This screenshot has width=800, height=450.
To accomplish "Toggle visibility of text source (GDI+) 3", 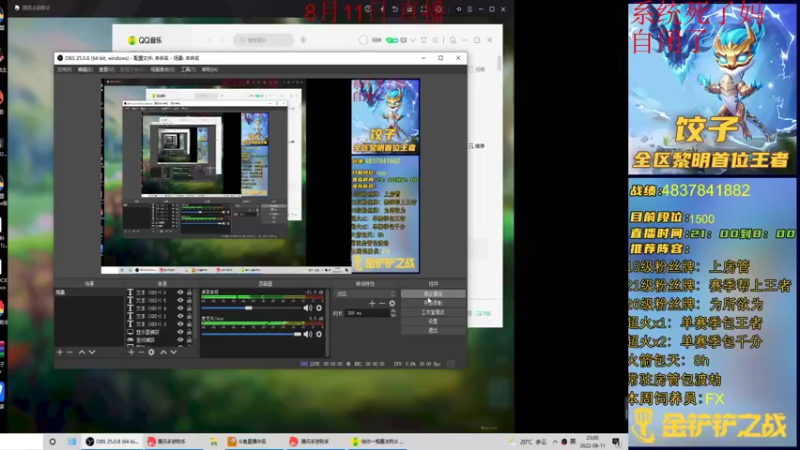I will click(180, 324).
